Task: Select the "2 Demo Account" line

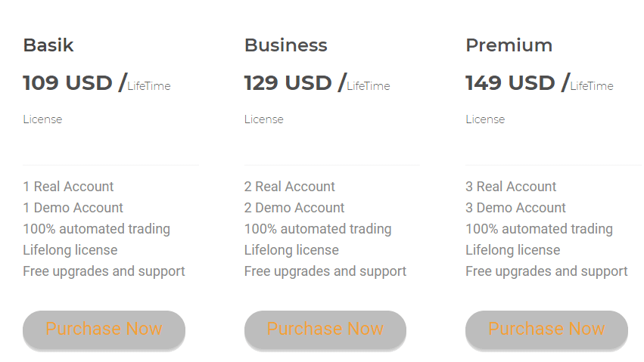Action: (294, 208)
